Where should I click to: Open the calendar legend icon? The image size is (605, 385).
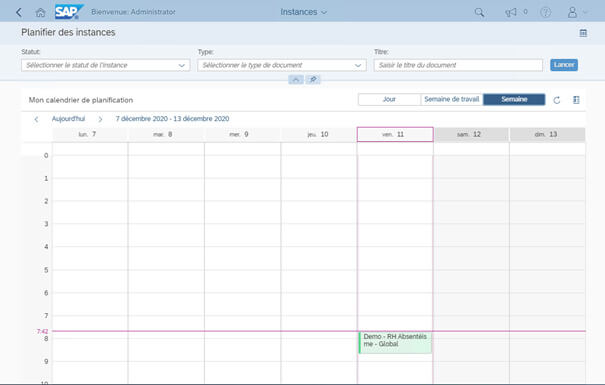[576, 100]
